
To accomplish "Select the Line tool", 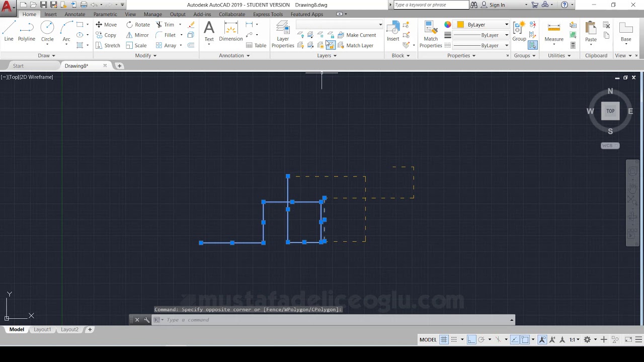I will point(9,31).
